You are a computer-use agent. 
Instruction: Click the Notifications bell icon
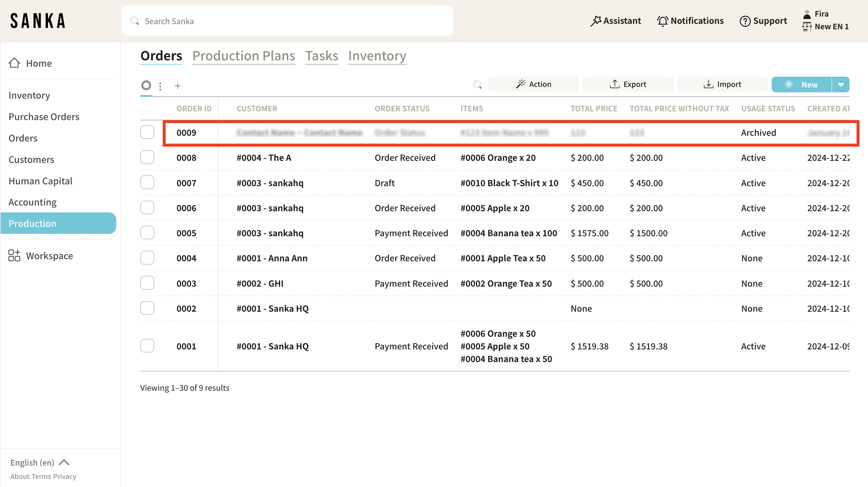(x=662, y=21)
